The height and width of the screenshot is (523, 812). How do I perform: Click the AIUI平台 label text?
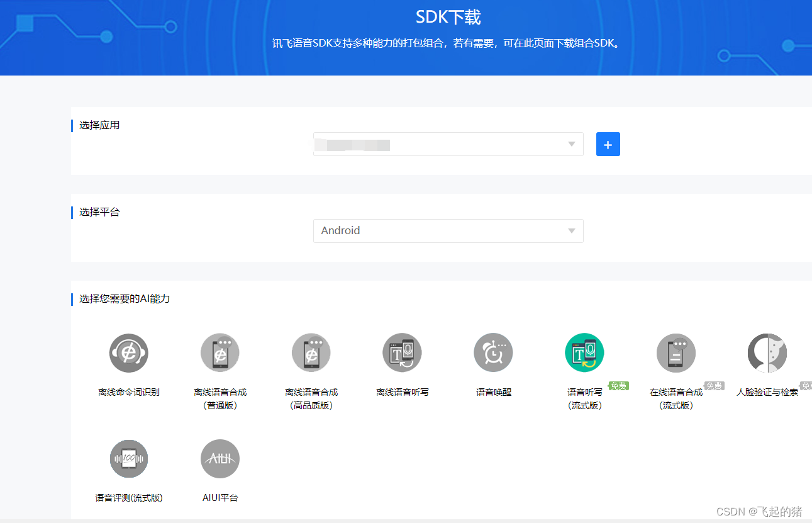tap(220, 498)
